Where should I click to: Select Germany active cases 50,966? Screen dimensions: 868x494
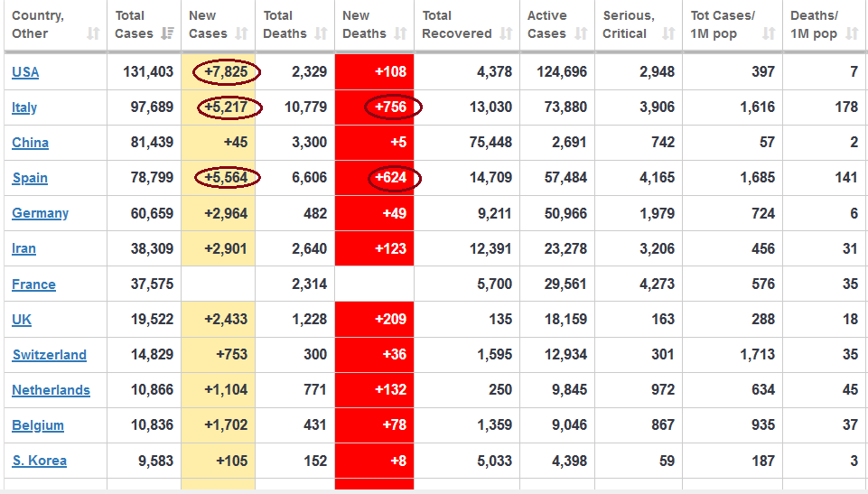pyautogui.click(x=565, y=213)
